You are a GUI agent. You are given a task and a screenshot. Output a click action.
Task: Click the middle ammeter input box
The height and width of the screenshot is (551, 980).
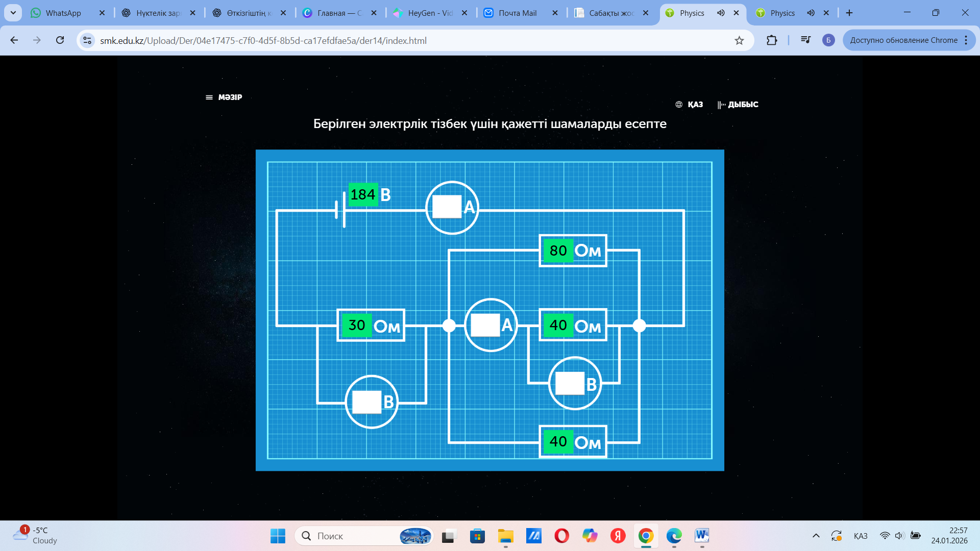(485, 325)
